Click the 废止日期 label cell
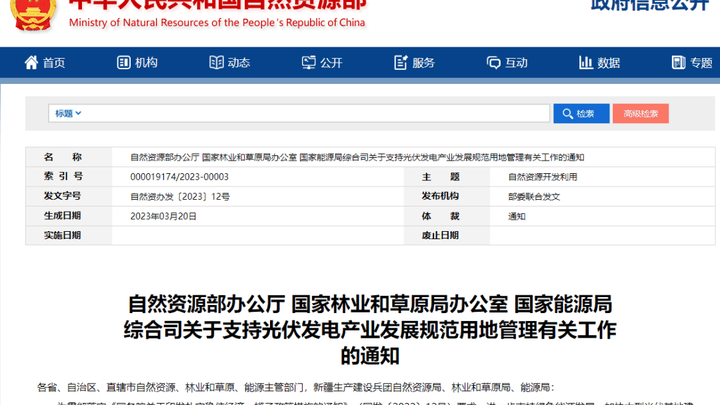Viewport: 720px width, 405px height. pos(447,236)
